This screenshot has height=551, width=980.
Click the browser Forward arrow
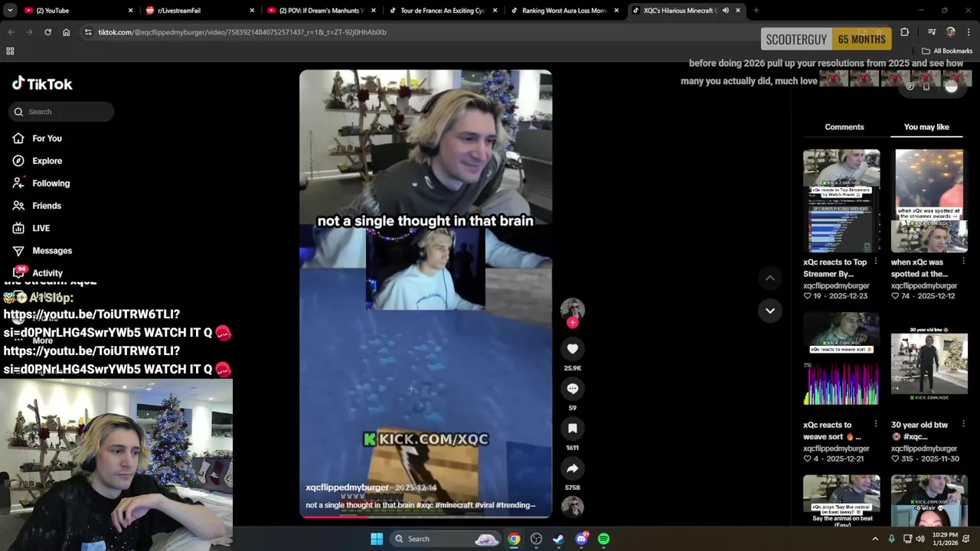coord(29,32)
